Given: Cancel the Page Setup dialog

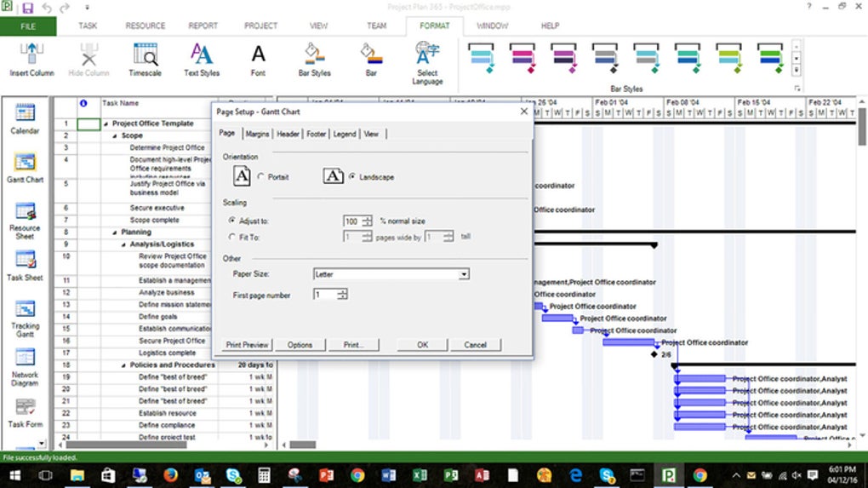Looking at the screenshot, I should (x=475, y=345).
